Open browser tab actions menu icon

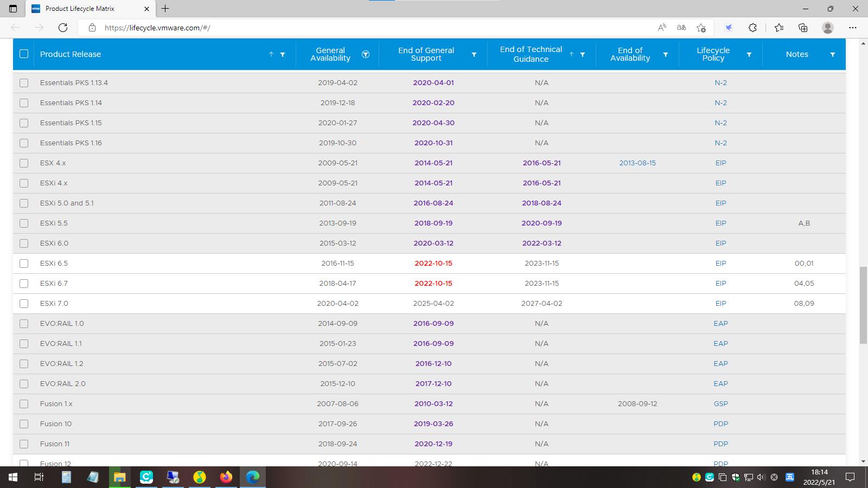tap(13, 9)
